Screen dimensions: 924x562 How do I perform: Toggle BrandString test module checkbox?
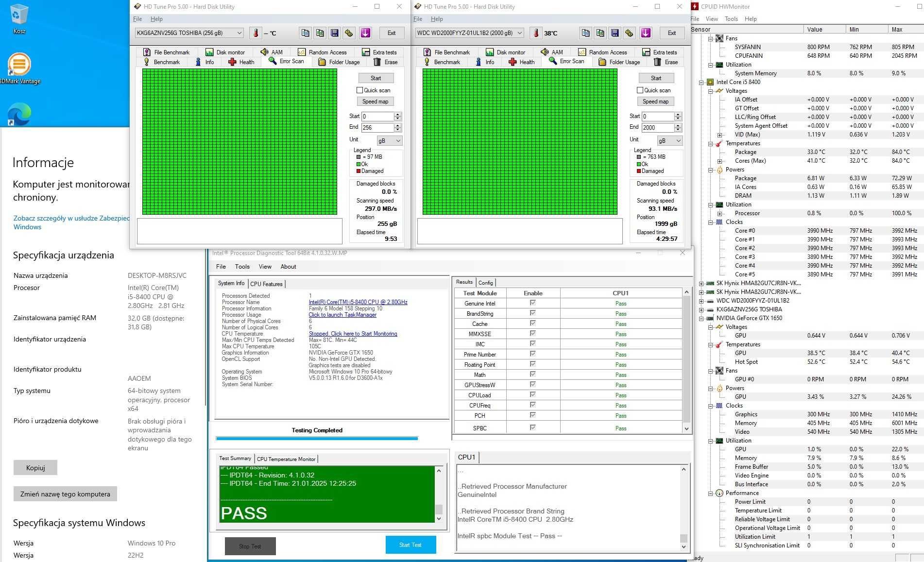click(533, 313)
